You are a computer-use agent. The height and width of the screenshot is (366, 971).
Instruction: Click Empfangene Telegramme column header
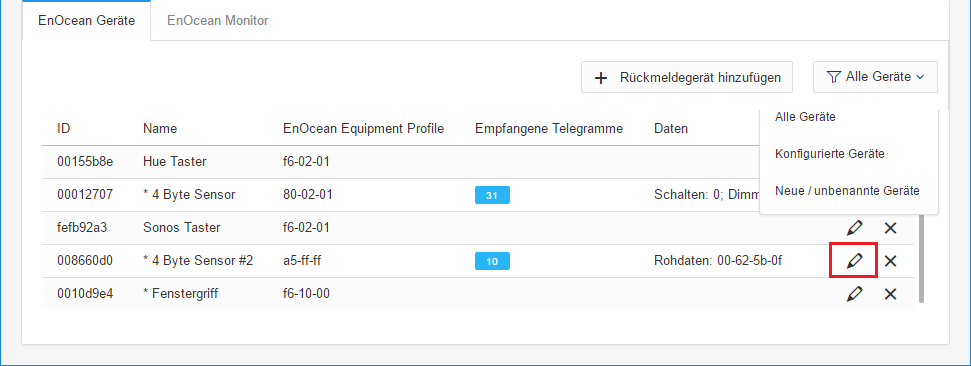tap(549, 128)
